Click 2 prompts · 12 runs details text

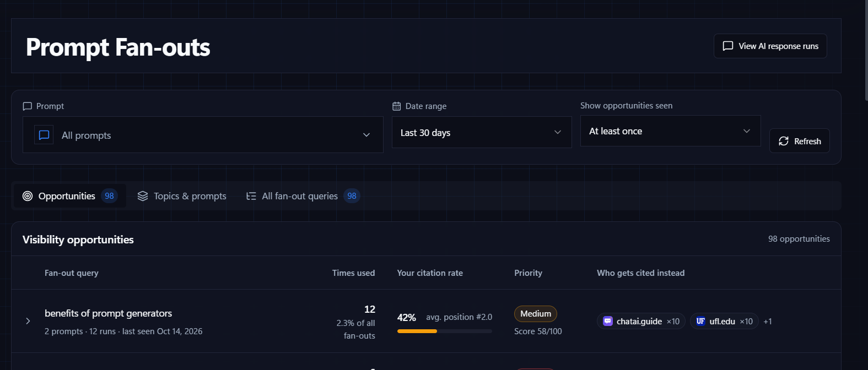(x=123, y=331)
